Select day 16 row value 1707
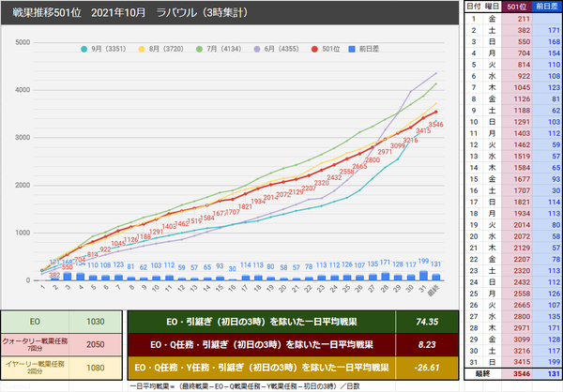The height and width of the screenshot is (392, 563). coord(517,190)
